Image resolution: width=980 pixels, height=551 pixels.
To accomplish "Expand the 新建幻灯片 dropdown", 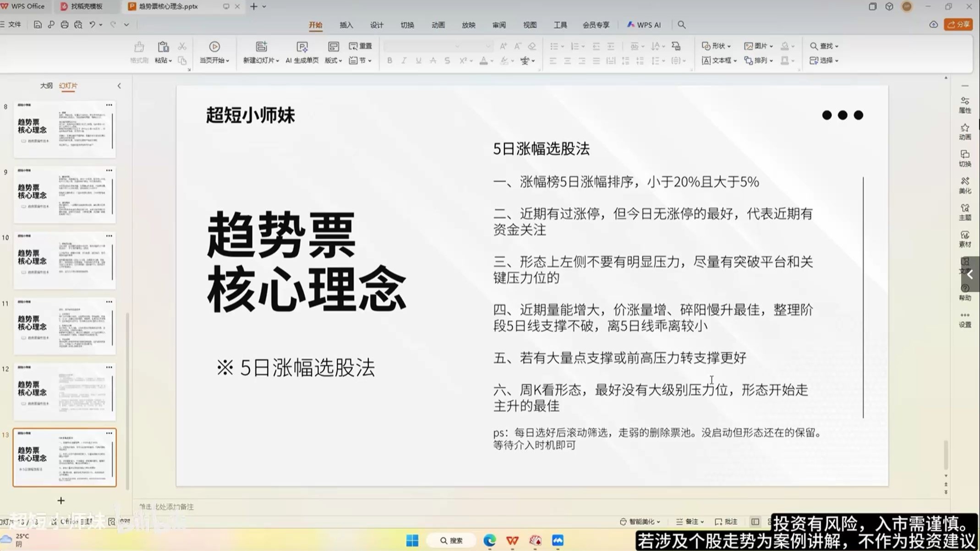I will [277, 61].
